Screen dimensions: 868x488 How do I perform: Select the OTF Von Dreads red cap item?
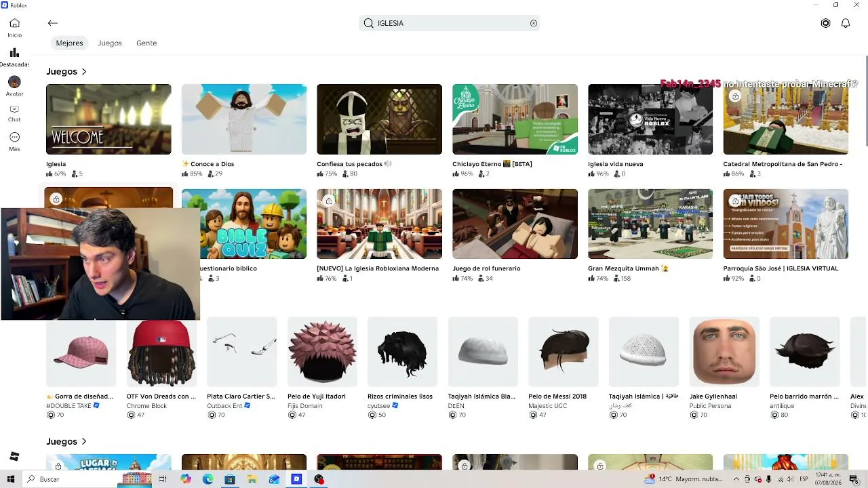pos(161,352)
